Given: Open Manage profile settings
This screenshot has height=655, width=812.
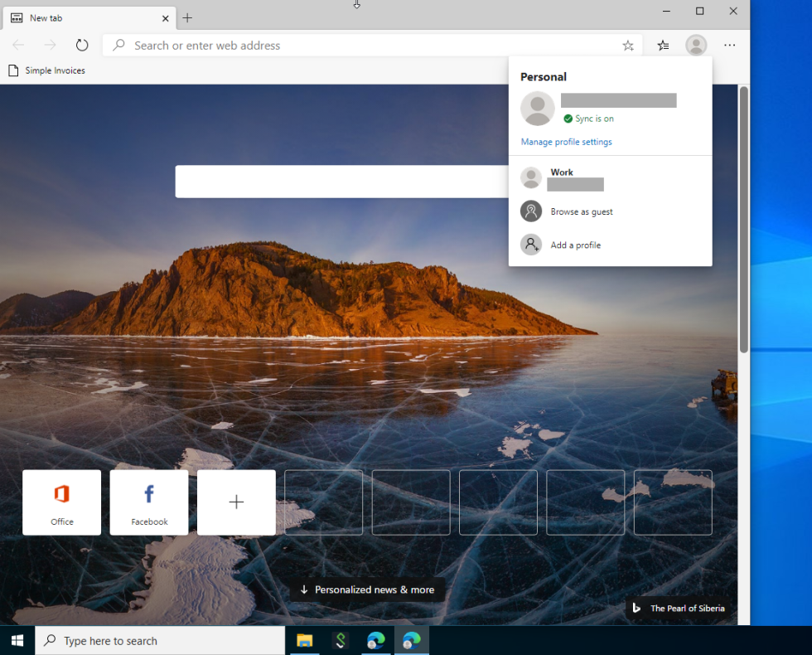Looking at the screenshot, I should point(566,142).
